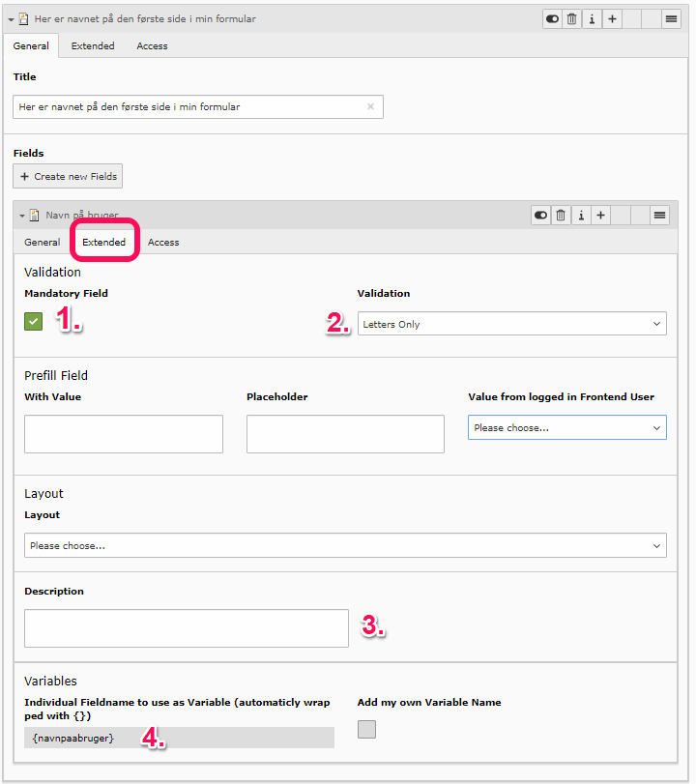Expand the Layout dropdown

point(345,545)
